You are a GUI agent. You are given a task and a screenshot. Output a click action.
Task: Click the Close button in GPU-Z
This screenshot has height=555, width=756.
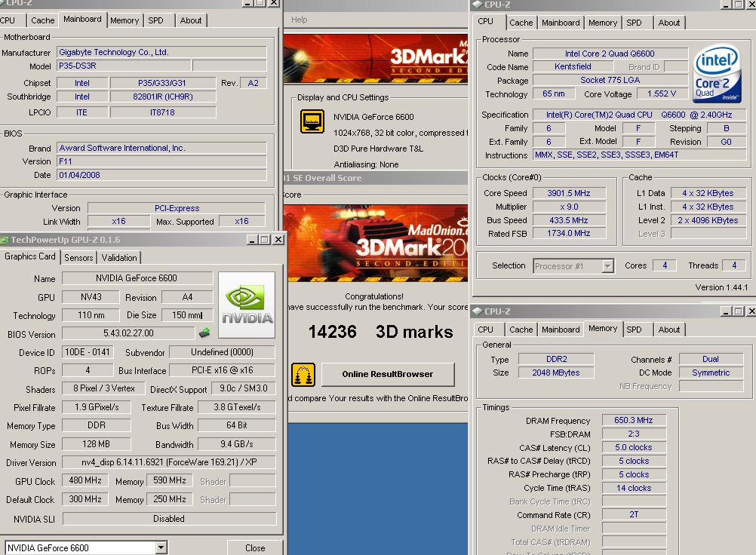[255, 547]
